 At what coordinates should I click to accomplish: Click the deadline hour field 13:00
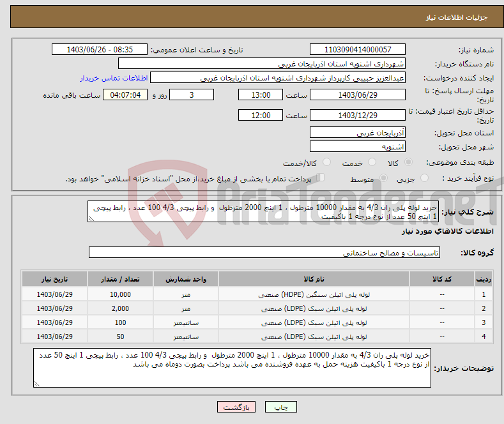pyautogui.click(x=261, y=95)
